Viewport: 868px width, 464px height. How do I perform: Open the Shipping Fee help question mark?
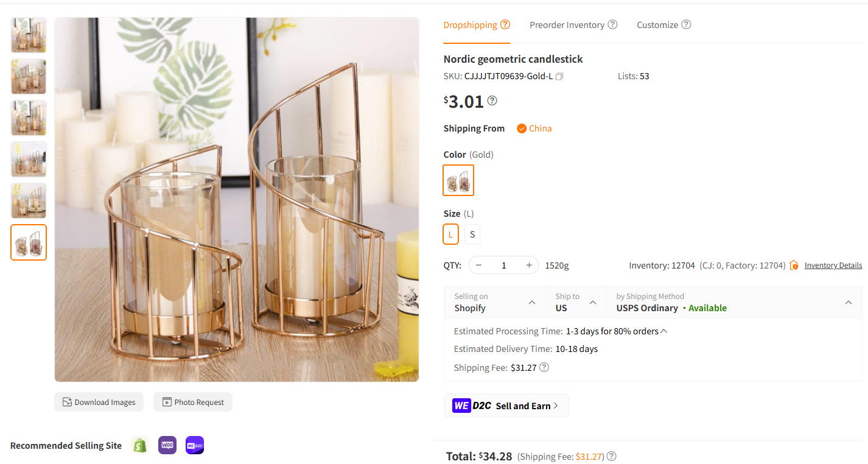(544, 367)
